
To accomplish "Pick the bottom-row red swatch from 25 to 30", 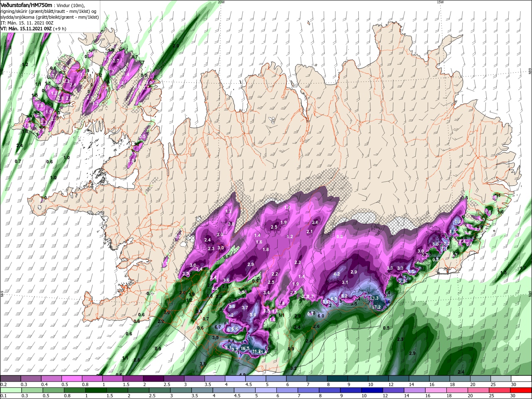I will [x=500, y=390].
